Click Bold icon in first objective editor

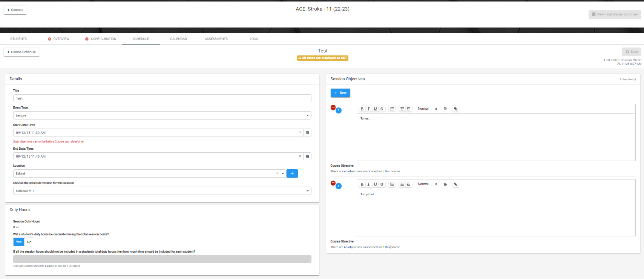tap(362, 109)
